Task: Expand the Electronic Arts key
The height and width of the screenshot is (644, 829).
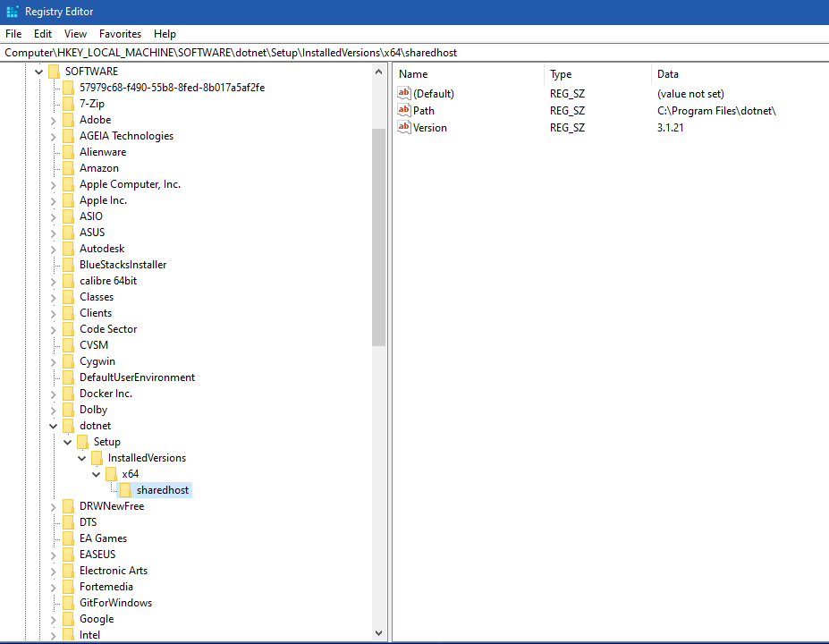Action: pyautogui.click(x=53, y=571)
